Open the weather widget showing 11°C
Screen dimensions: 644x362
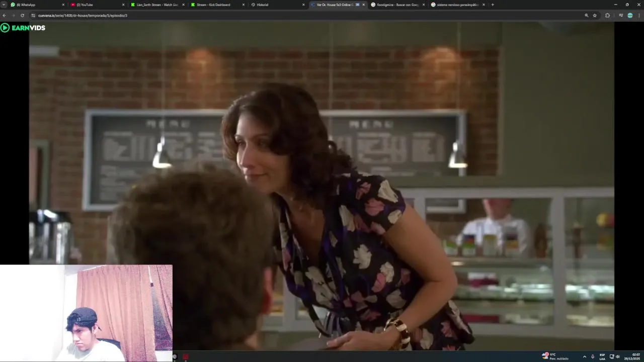pyautogui.click(x=555, y=356)
